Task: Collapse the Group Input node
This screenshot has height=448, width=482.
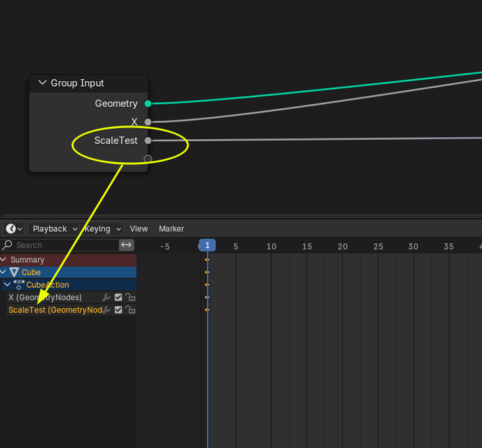Action: click(x=43, y=83)
